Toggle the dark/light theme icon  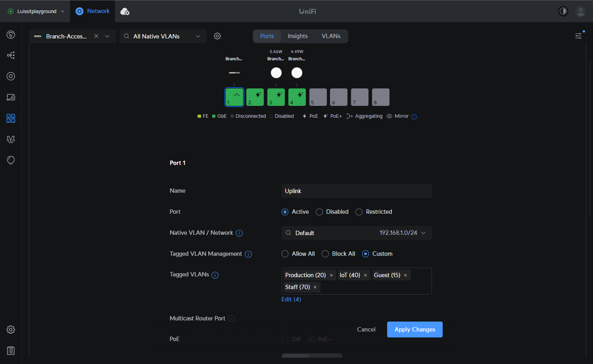(563, 11)
